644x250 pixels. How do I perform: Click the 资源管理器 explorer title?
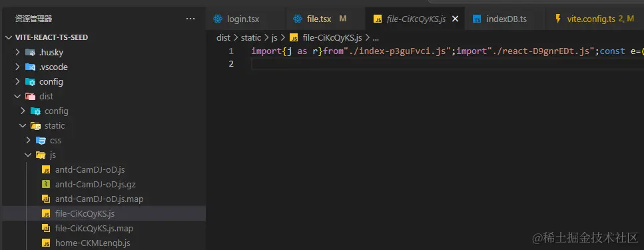pos(34,19)
